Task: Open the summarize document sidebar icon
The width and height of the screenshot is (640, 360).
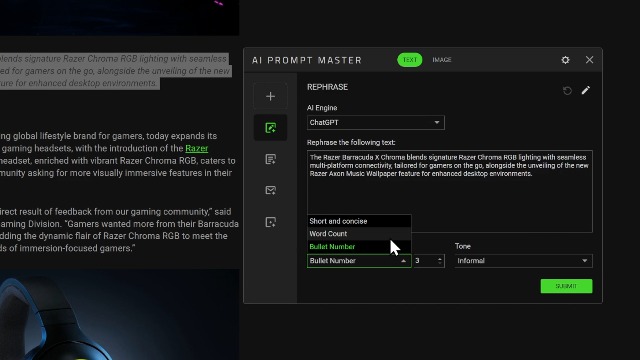Action: 270,159
